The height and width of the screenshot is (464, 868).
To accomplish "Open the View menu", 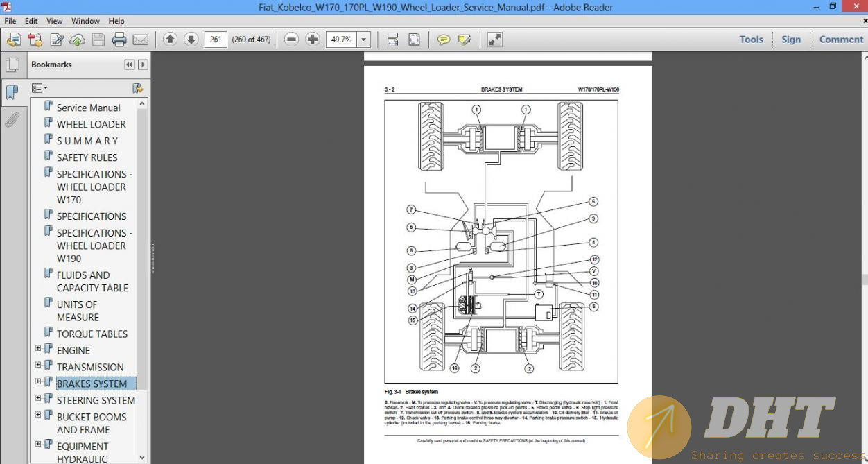I will coord(54,21).
